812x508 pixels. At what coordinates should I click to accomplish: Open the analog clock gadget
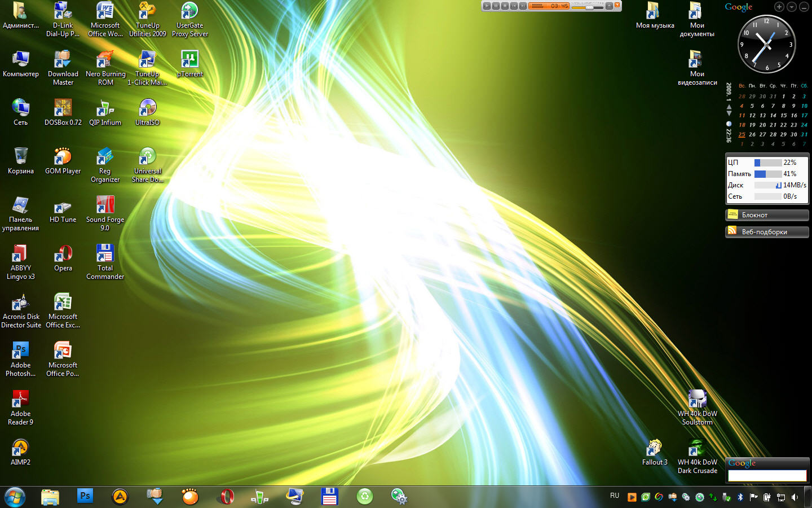pyautogui.click(x=766, y=44)
